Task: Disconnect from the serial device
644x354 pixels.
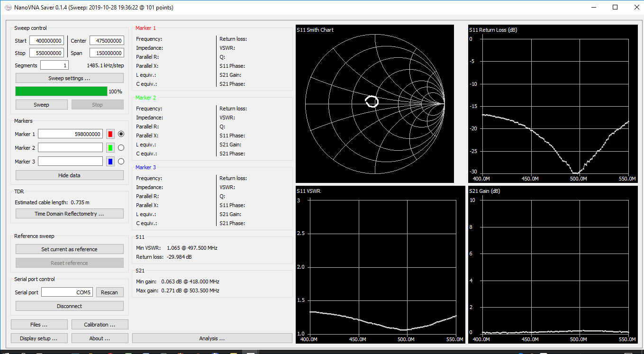Action: (69, 306)
